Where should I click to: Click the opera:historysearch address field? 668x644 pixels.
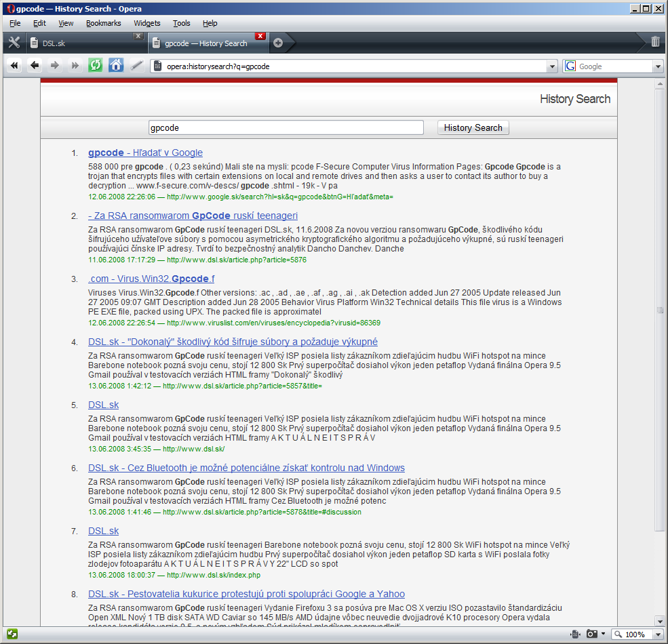355,66
